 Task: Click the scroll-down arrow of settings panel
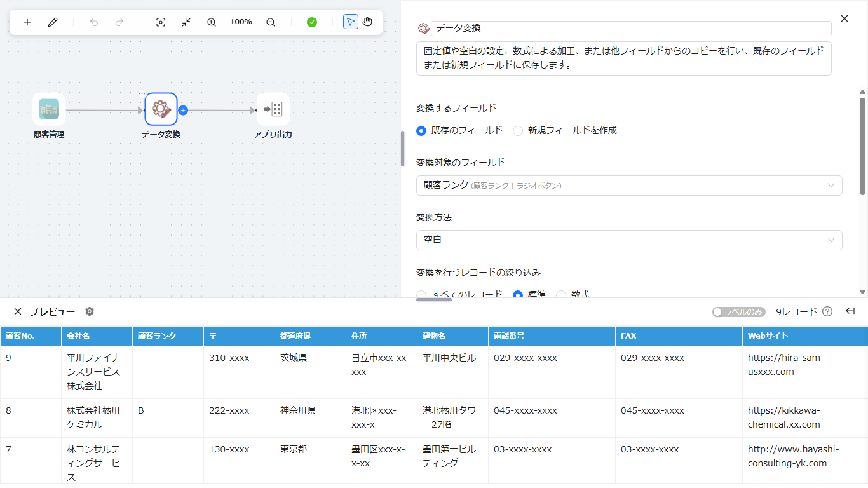[x=862, y=292]
